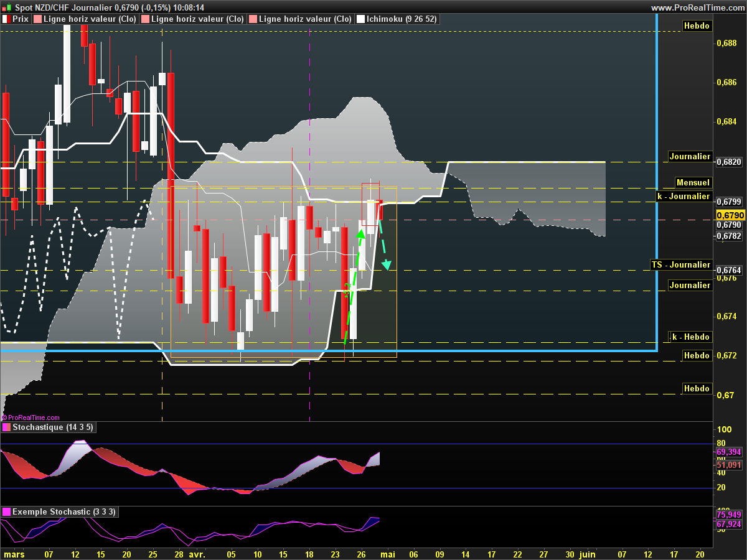The width and height of the screenshot is (747, 560).
Task: Select the Journalier label below TS - Journalier
Action: click(690, 286)
